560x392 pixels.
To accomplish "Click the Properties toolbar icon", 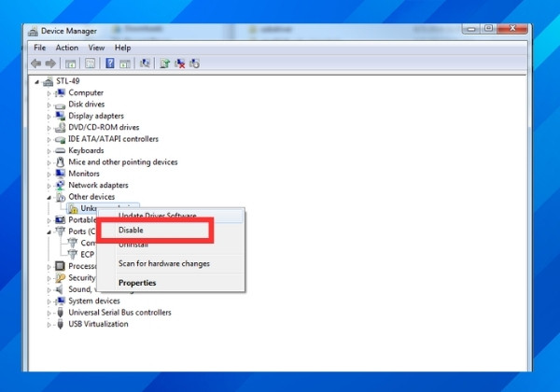I will point(90,63).
